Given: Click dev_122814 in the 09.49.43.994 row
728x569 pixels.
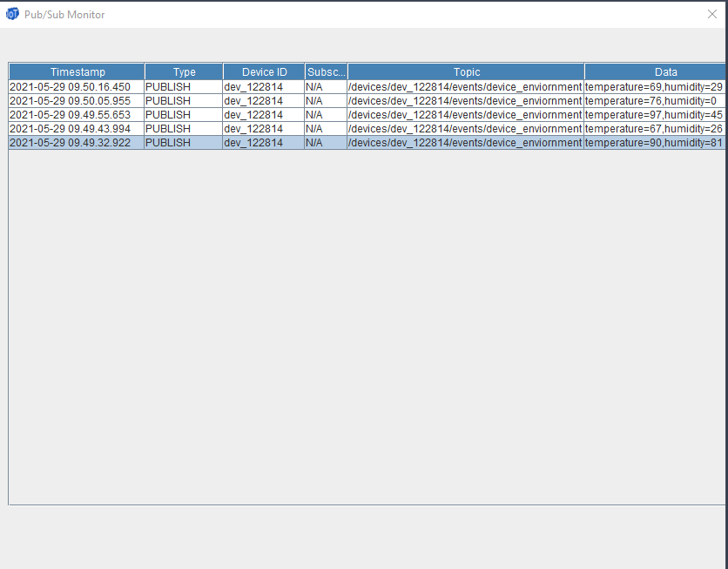Looking at the screenshot, I should pyautogui.click(x=253, y=129).
